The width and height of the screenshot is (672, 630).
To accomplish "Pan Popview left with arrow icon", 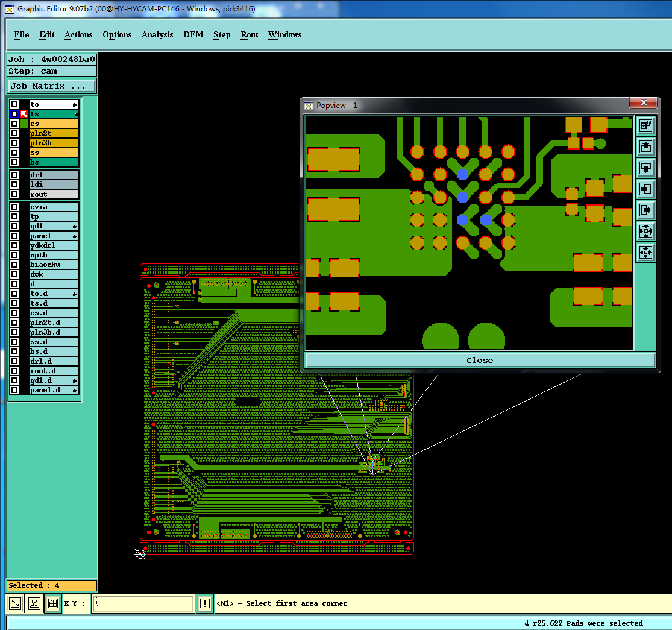I will click(x=646, y=189).
